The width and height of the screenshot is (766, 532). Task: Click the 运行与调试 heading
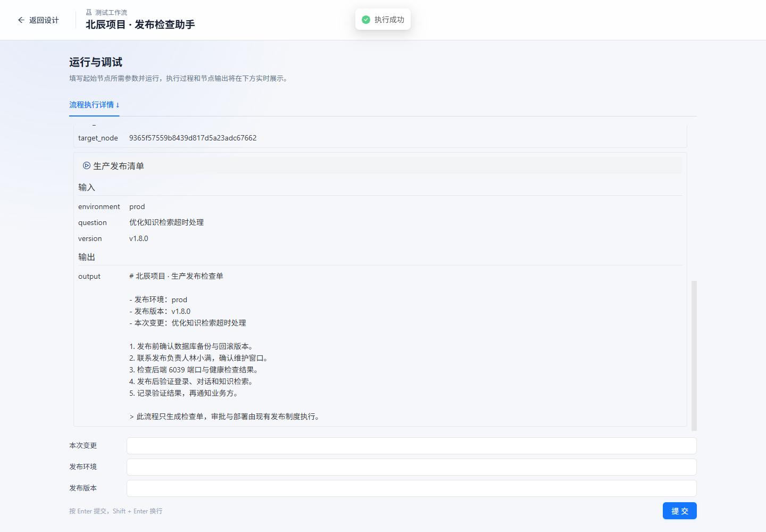[x=96, y=62]
